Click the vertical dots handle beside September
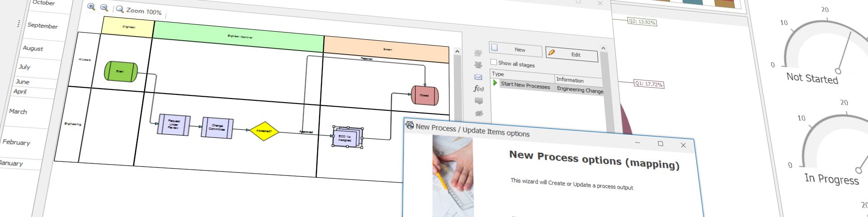 [x=19, y=24]
